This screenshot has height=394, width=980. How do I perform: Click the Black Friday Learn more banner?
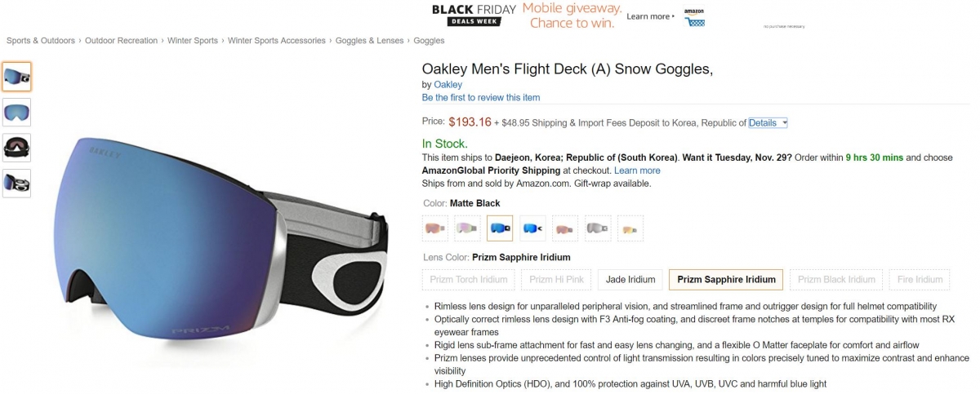point(651,16)
